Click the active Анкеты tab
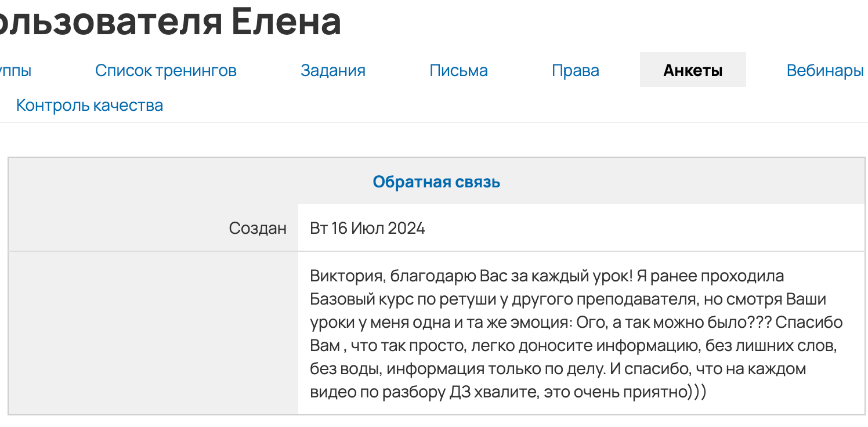868x427 pixels. (692, 69)
